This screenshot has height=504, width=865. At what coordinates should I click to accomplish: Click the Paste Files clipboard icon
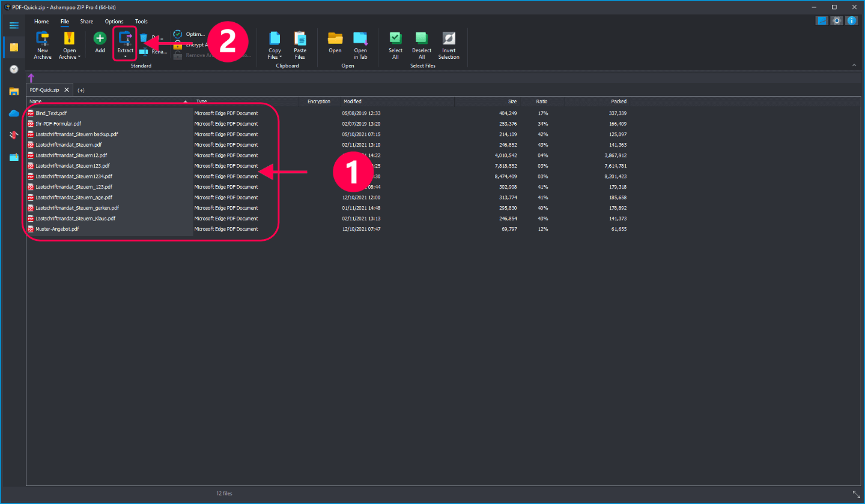[x=300, y=38]
